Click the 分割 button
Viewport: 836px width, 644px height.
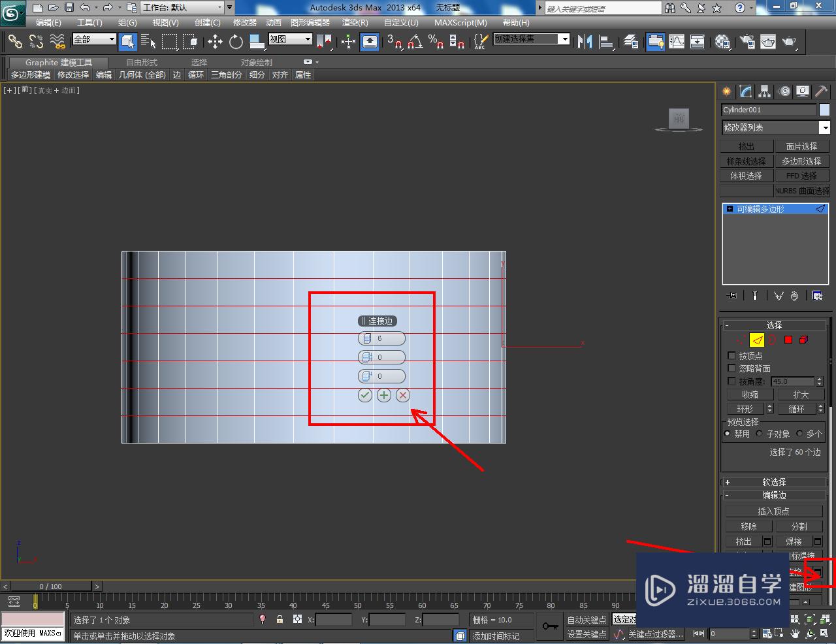(799, 526)
